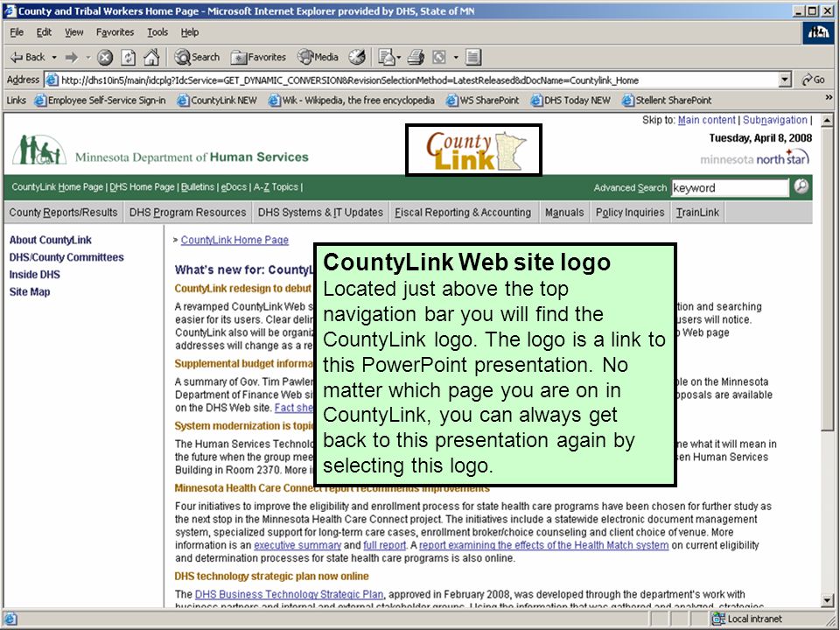Open the dropdown arrow next to Edit icon

(456, 58)
